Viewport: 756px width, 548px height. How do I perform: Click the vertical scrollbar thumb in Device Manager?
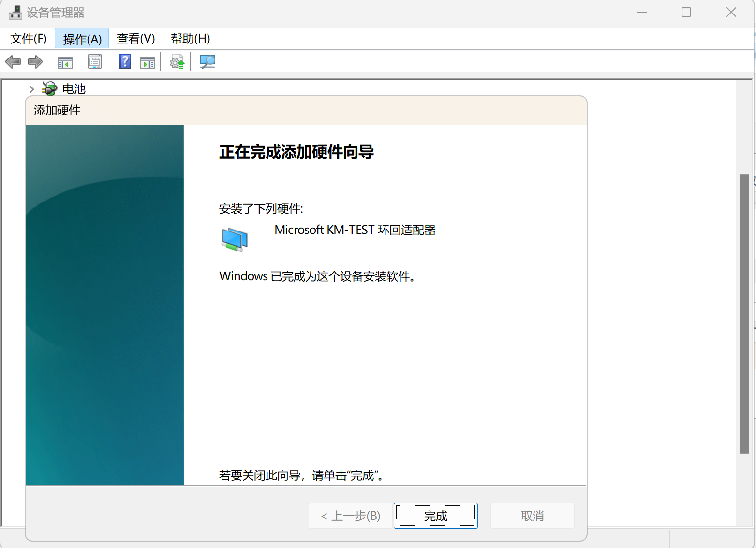tap(744, 314)
